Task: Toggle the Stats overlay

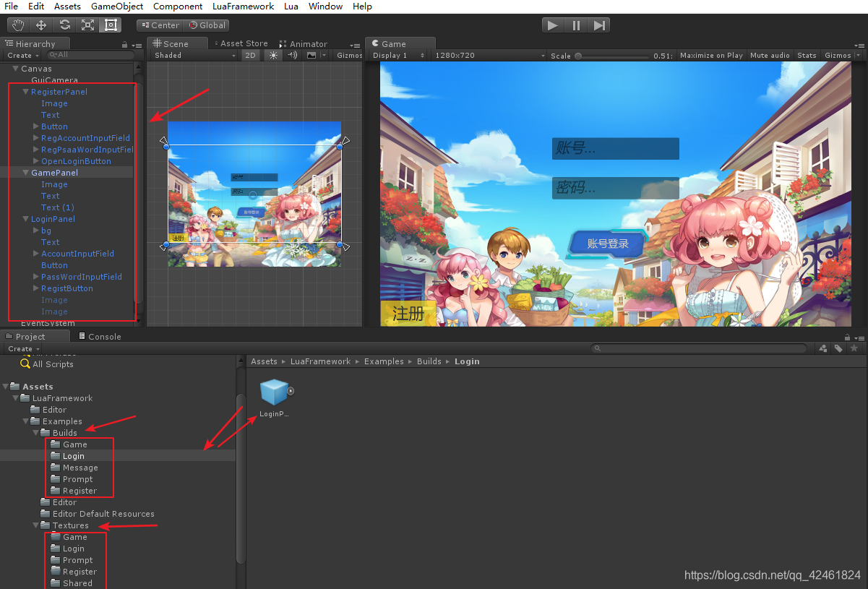Action: click(807, 55)
